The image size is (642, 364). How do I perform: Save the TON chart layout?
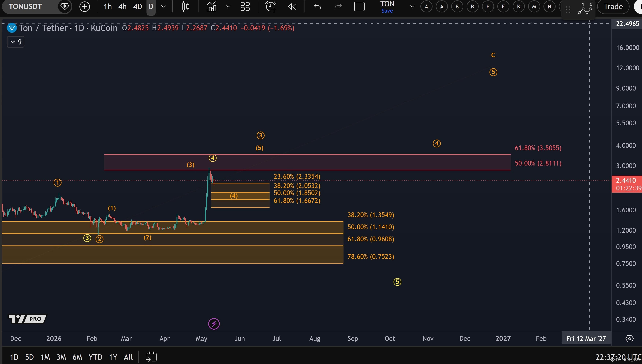point(387,11)
